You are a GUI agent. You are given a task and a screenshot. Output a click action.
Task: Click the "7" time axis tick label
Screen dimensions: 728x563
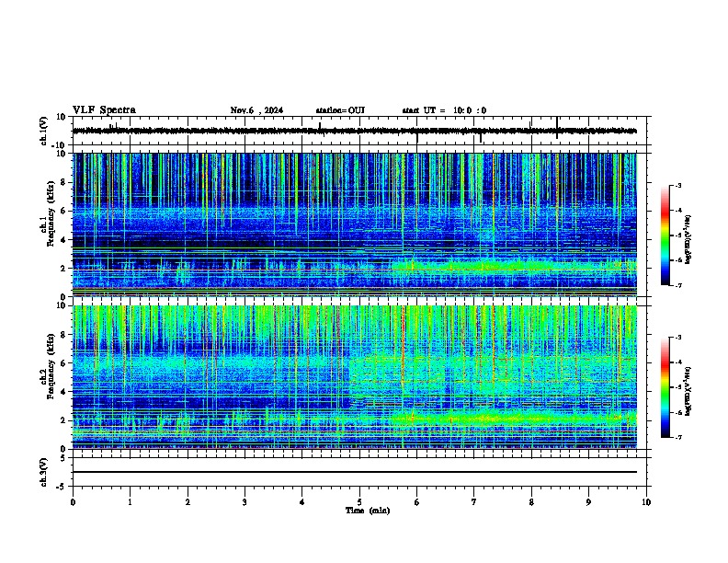[x=474, y=502]
